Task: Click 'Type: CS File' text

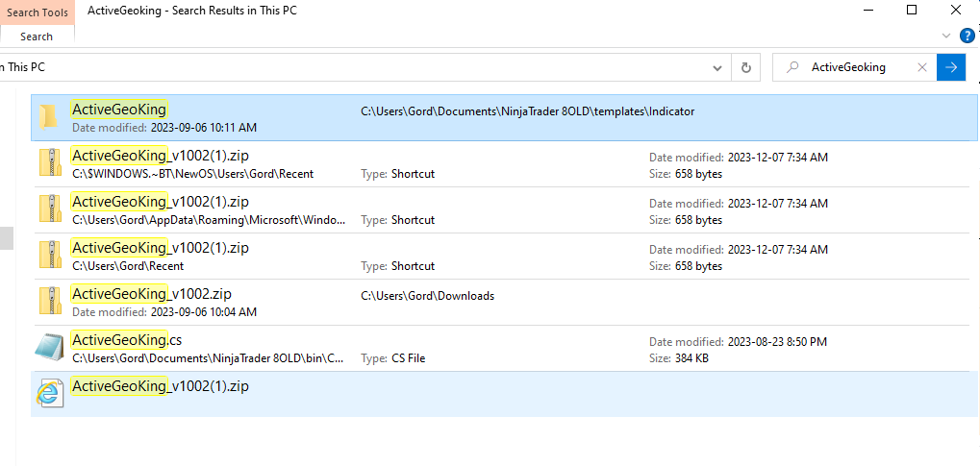Action: tap(393, 358)
